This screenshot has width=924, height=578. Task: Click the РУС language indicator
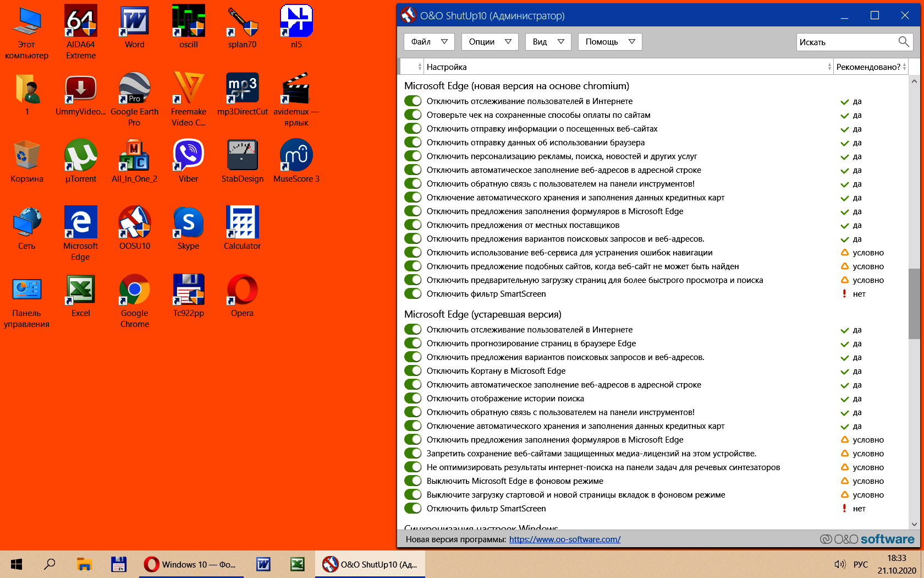pos(861,564)
